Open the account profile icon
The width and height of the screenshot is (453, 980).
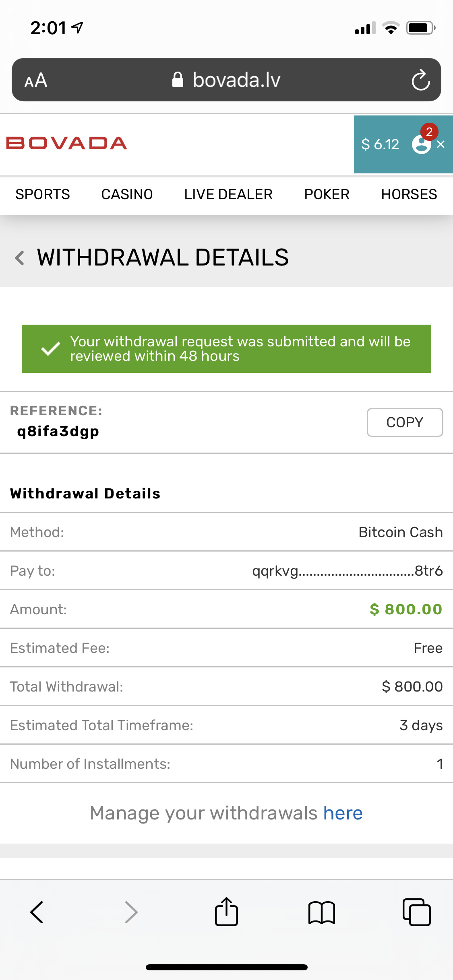(x=421, y=144)
